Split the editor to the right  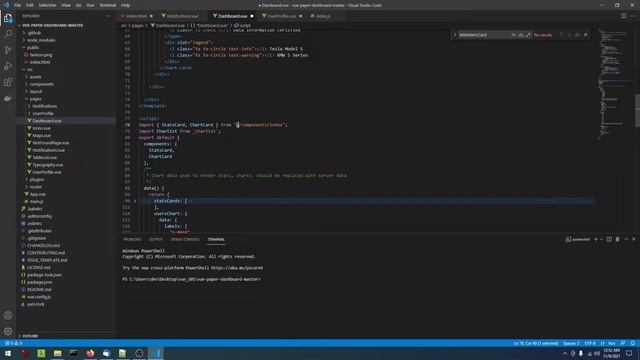624,16
